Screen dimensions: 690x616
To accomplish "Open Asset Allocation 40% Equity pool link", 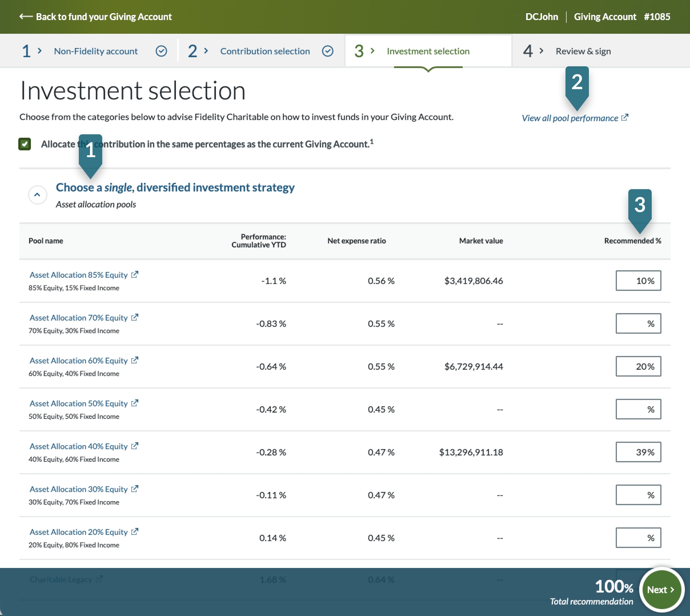I will pos(79,446).
